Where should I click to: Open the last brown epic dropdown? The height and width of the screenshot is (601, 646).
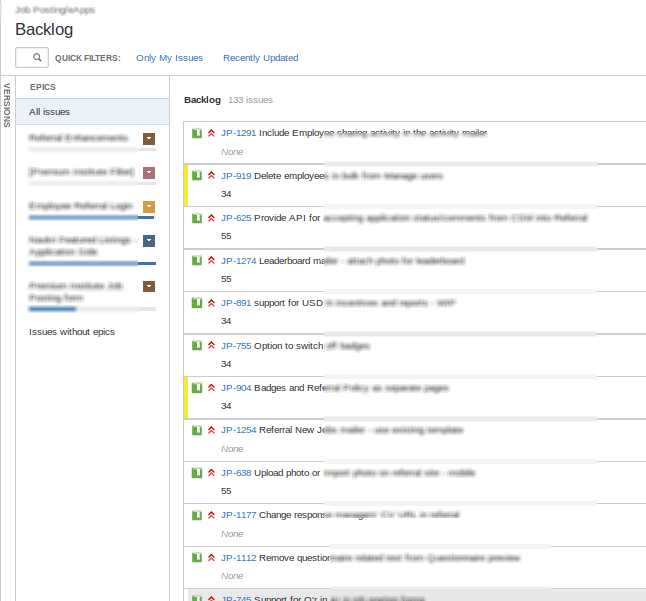click(149, 286)
